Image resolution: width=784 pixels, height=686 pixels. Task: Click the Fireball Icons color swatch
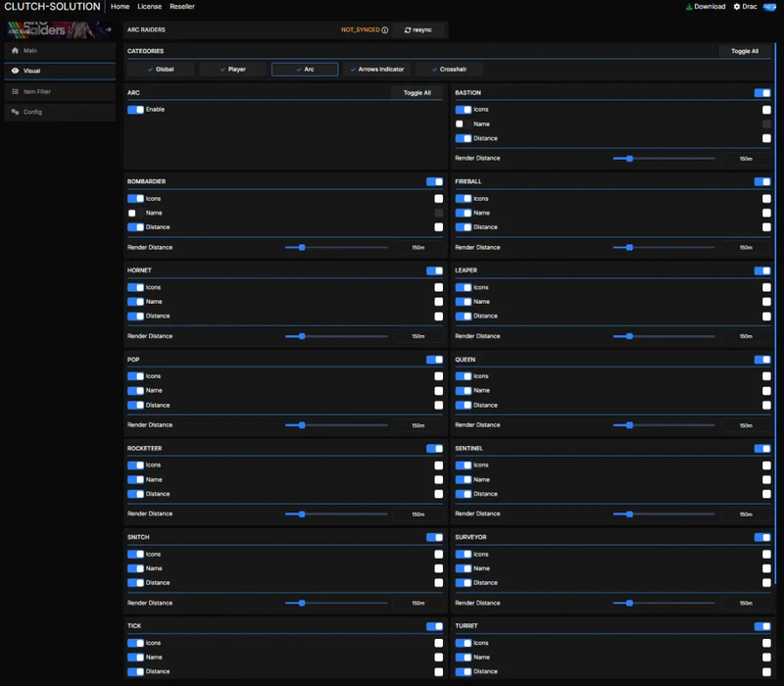coord(766,199)
